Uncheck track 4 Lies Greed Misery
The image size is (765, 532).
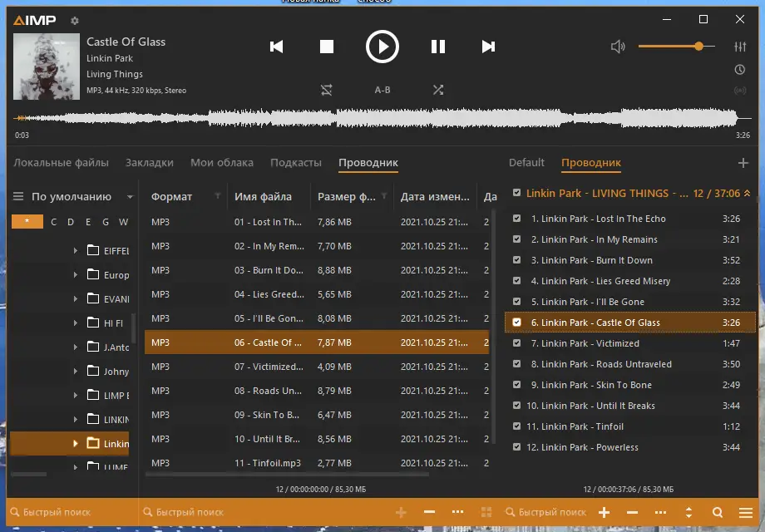tap(516, 281)
